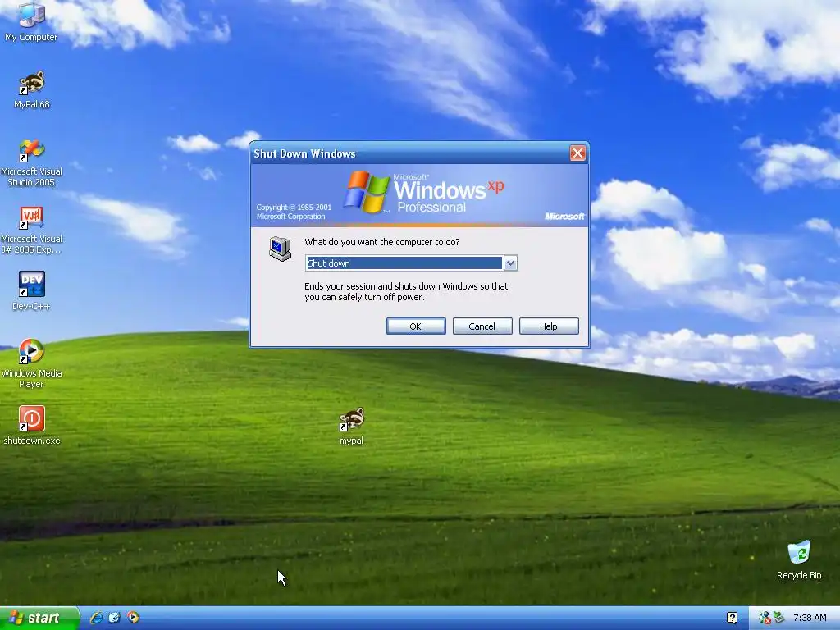Close the Shut Down Windows dialog
Viewport: 840px width, 630px height.
pyautogui.click(x=577, y=153)
